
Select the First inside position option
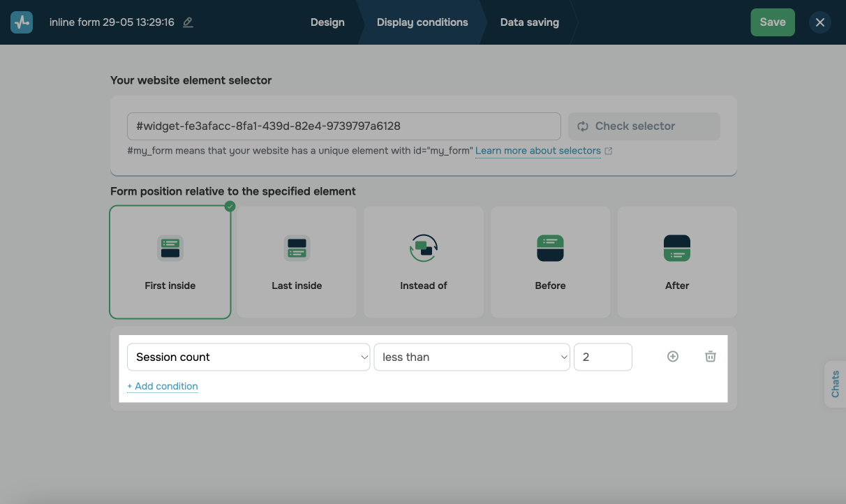(x=170, y=262)
